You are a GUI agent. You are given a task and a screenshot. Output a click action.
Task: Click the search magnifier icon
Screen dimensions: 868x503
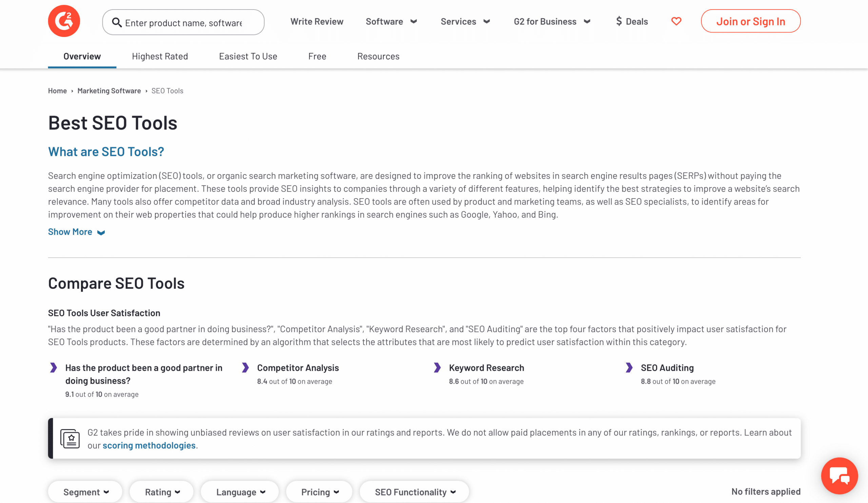click(x=117, y=22)
